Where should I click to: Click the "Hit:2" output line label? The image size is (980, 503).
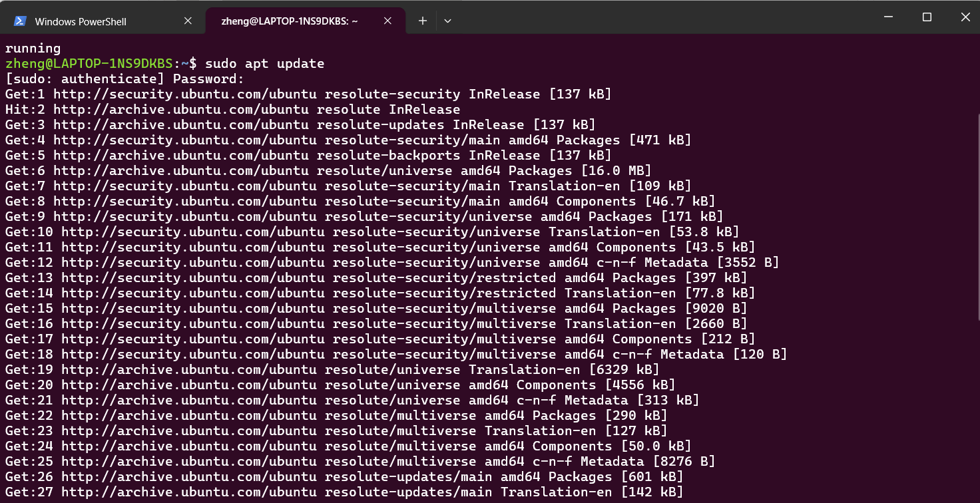25,110
